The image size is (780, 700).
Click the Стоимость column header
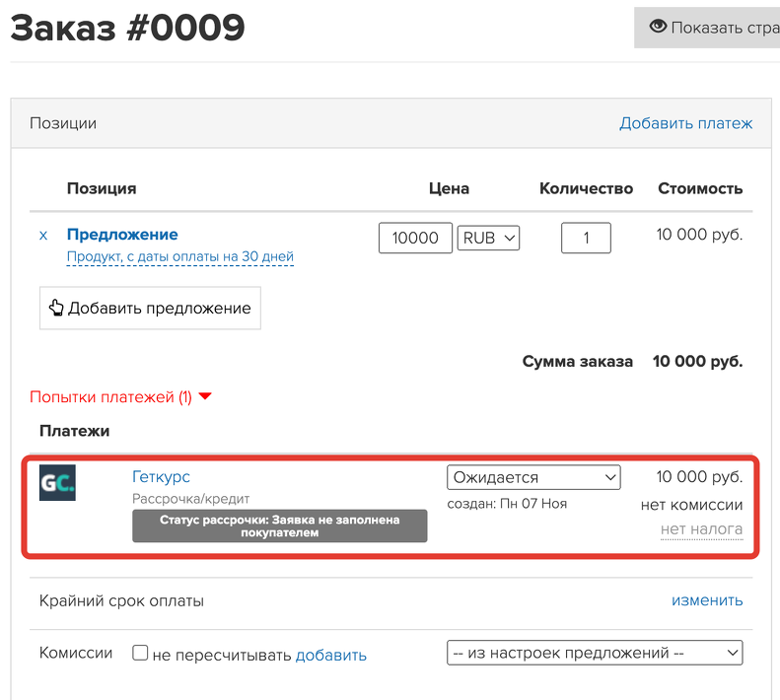700,188
